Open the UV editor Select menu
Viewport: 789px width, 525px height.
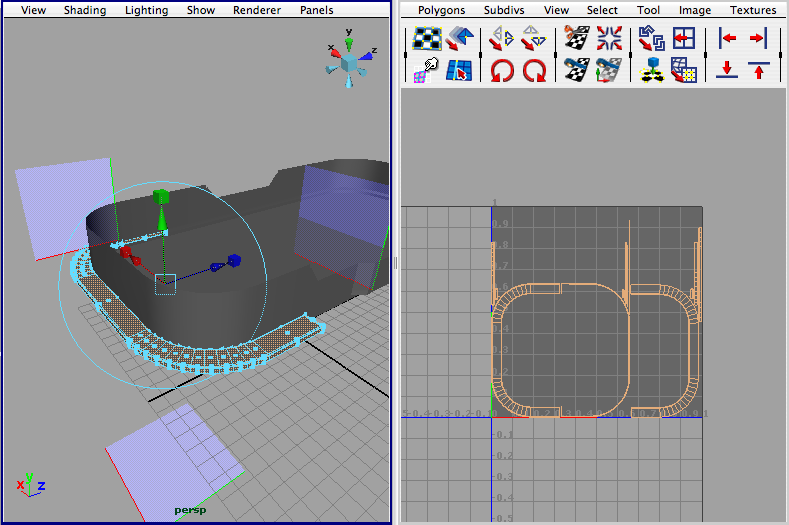pyautogui.click(x=602, y=10)
